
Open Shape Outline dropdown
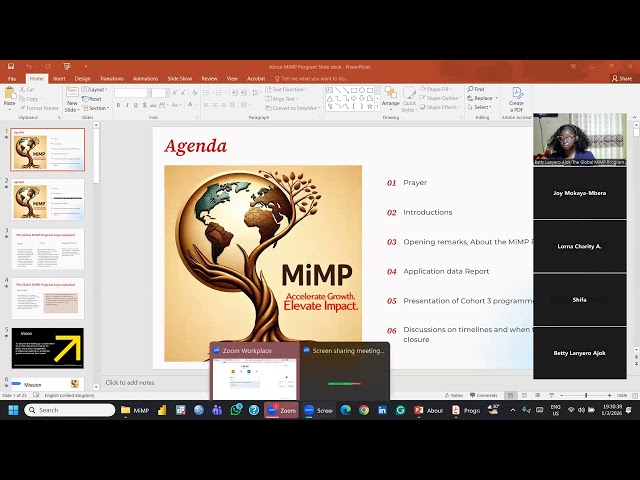tap(440, 98)
